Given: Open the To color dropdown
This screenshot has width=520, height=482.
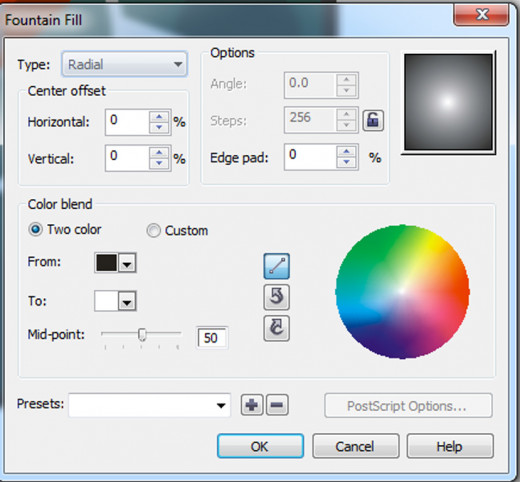Looking at the screenshot, I should (x=127, y=302).
